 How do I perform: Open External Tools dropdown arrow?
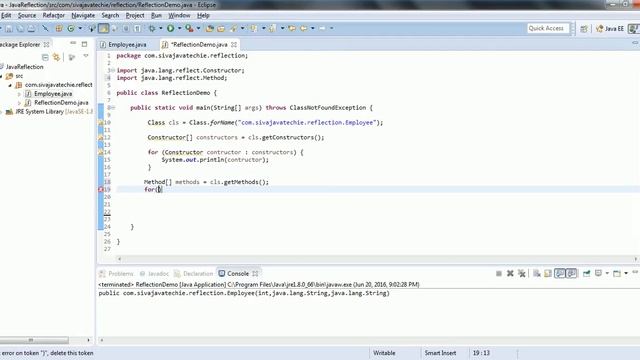(198, 28)
